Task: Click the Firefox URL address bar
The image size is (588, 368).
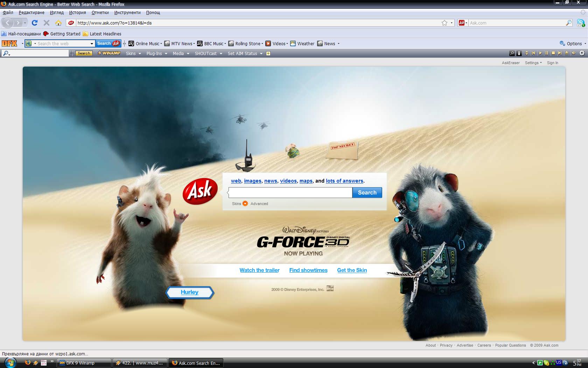Action: pos(259,23)
